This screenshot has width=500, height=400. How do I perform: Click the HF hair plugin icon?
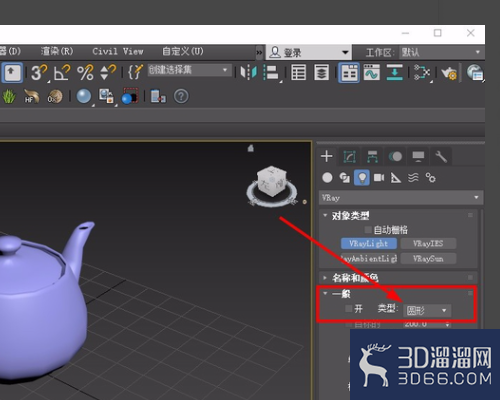point(31,96)
